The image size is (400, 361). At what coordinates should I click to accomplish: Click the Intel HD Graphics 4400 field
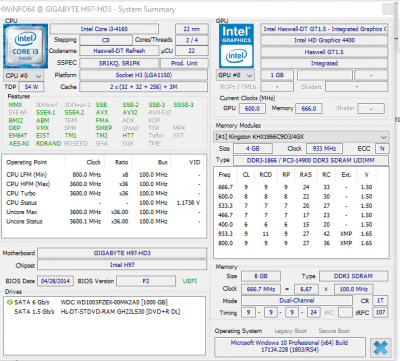(324, 40)
